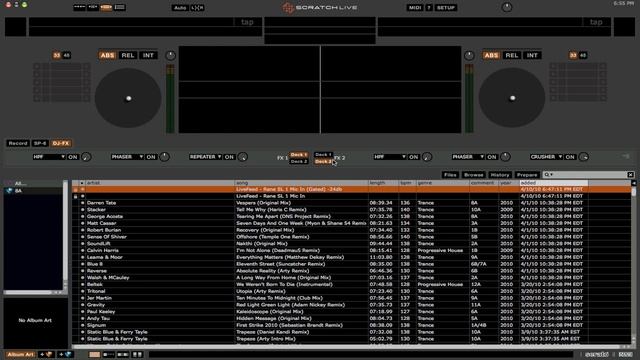Viewport: 640px width, 360px height.
Task: Assign FX 1 to Deck 1
Action: coord(299,155)
